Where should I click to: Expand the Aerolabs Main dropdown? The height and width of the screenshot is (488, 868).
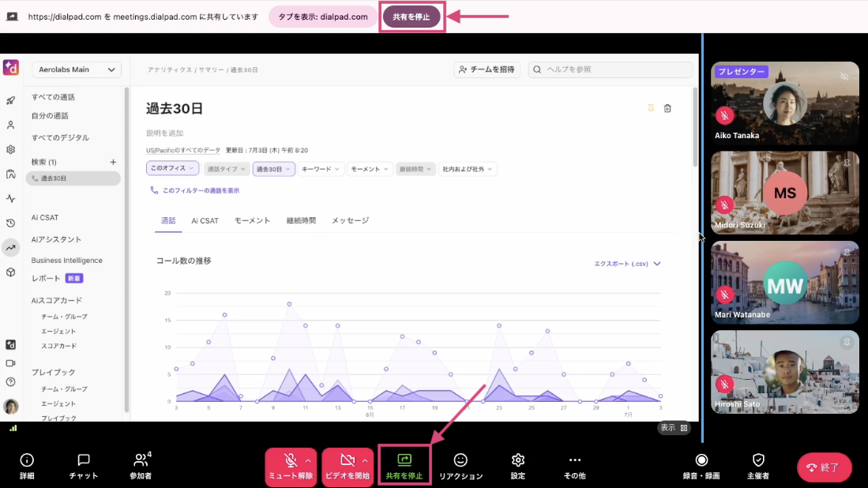tap(77, 69)
